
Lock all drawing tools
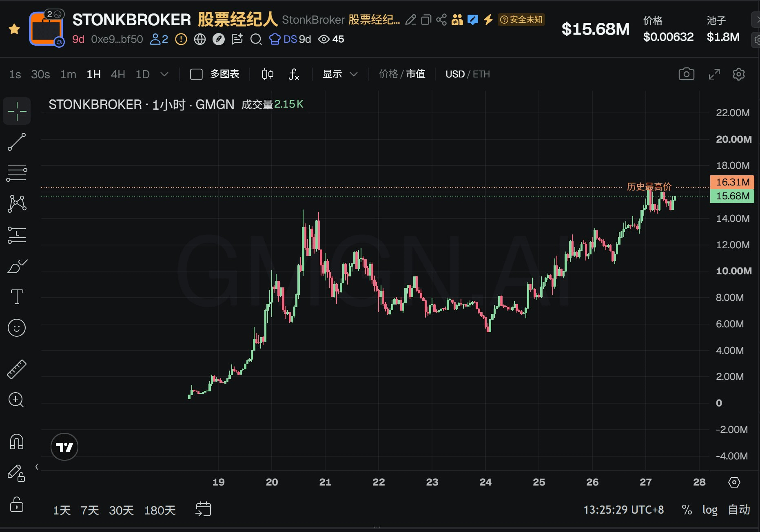click(x=17, y=504)
